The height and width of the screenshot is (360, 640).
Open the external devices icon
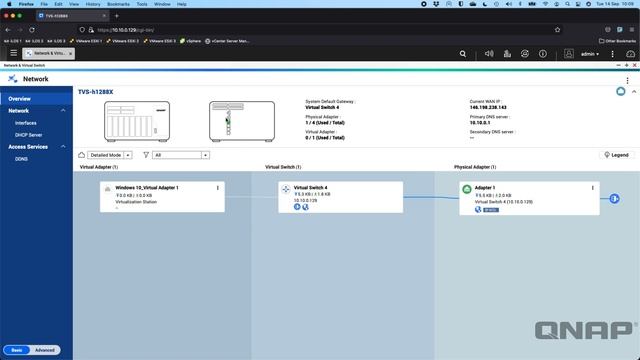(525, 53)
